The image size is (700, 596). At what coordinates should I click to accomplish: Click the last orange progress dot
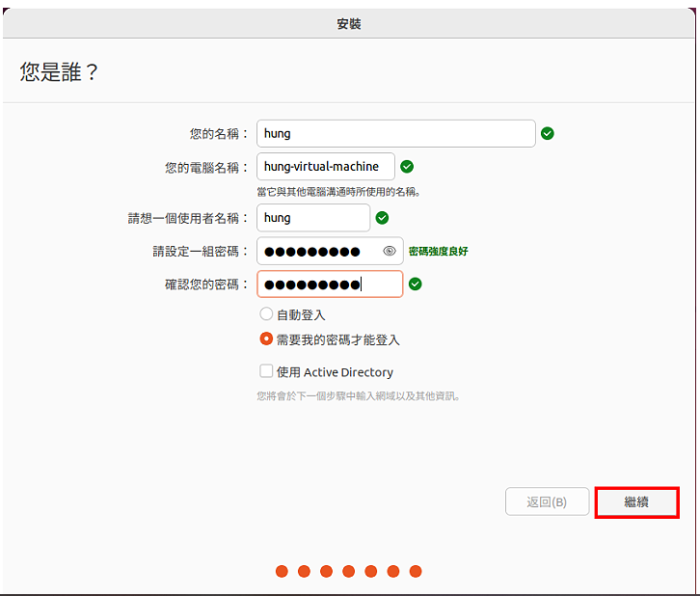[x=416, y=571]
